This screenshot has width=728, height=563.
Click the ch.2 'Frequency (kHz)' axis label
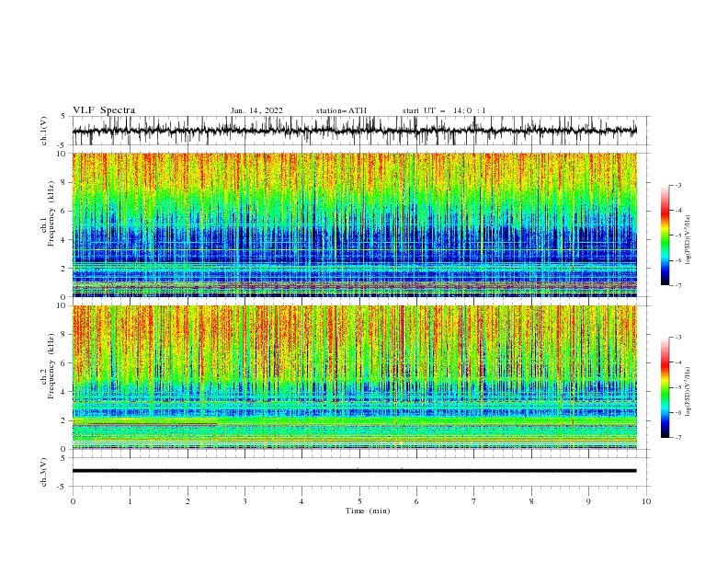click(51, 366)
